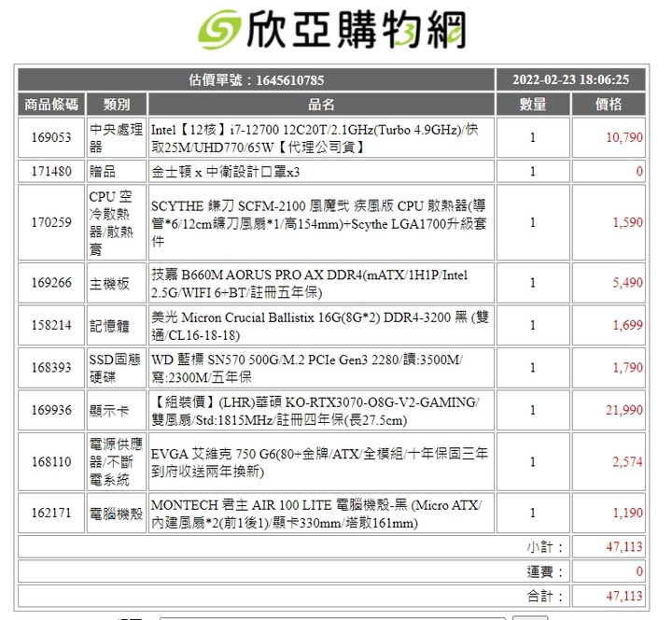This screenshot has width=672, height=620.
Task: Select barcode 162171
Action: (x=51, y=514)
